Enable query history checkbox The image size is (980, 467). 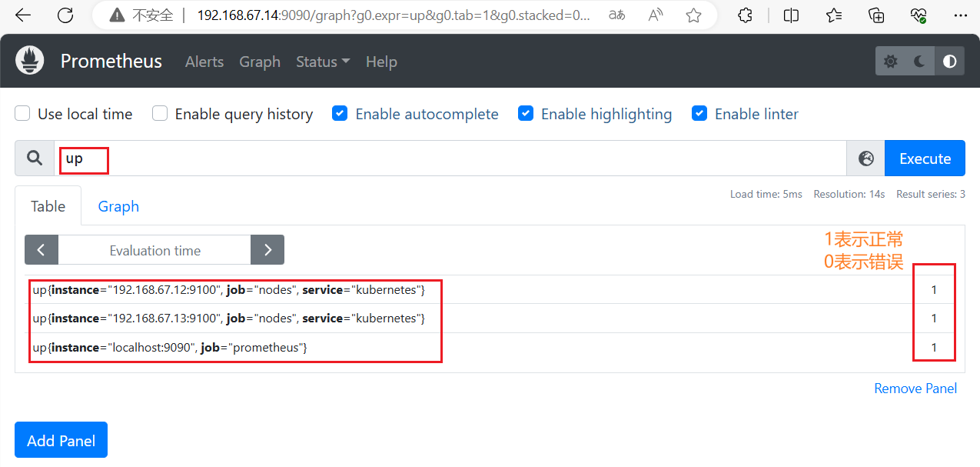[160, 114]
